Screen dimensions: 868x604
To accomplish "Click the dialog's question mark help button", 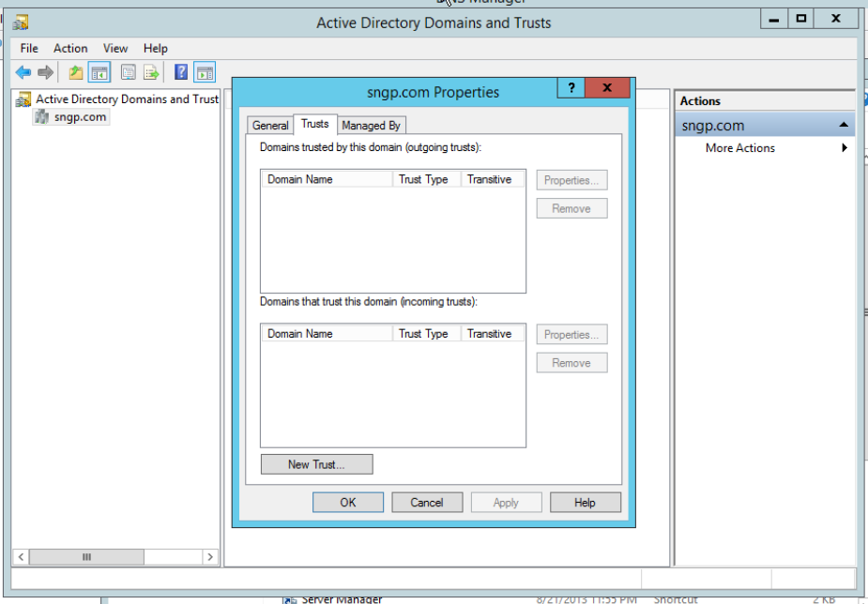I will tap(571, 88).
